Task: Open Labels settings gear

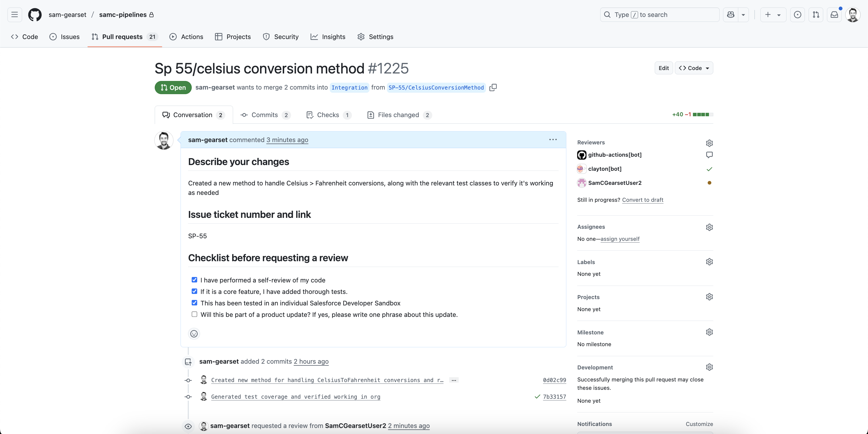Action: [709, 261]
